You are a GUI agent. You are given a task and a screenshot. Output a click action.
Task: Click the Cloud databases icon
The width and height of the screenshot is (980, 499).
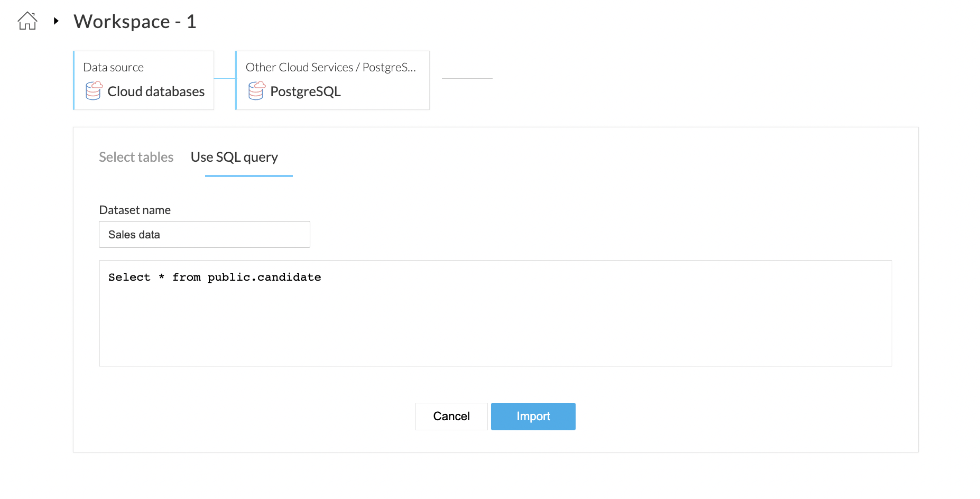pos(94,90)
